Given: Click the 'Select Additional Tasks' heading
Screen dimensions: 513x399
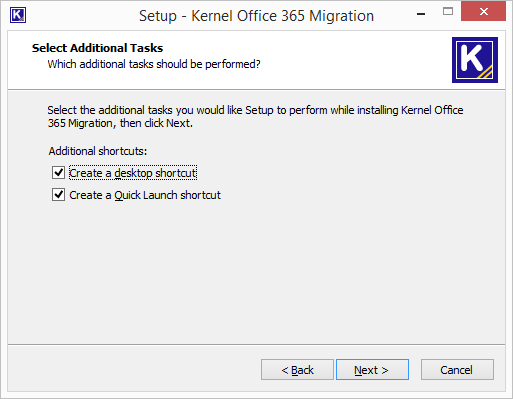Looking at the screenshot, I should (x=97, y=48).
